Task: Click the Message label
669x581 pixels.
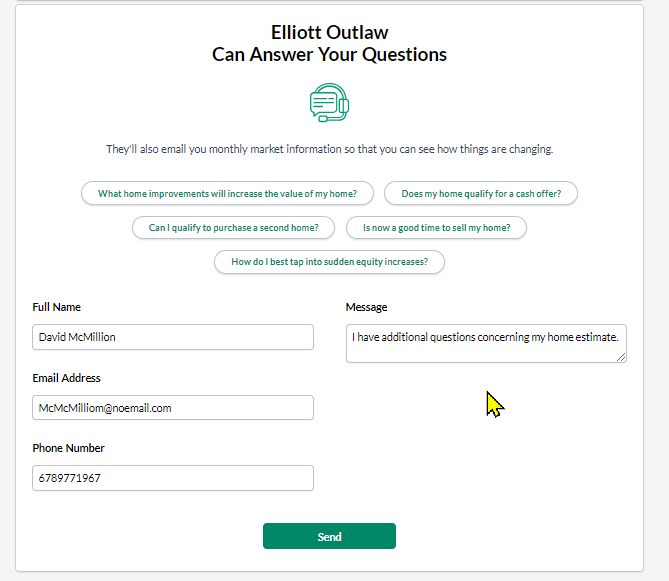Action: click(366, 307)
